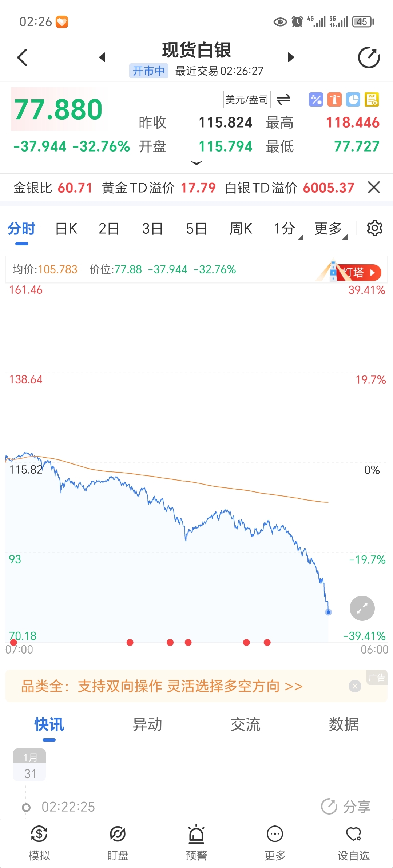This screenshot has width=393, height=868.
Task: Open chart settings gear icon
Action: 374,229
